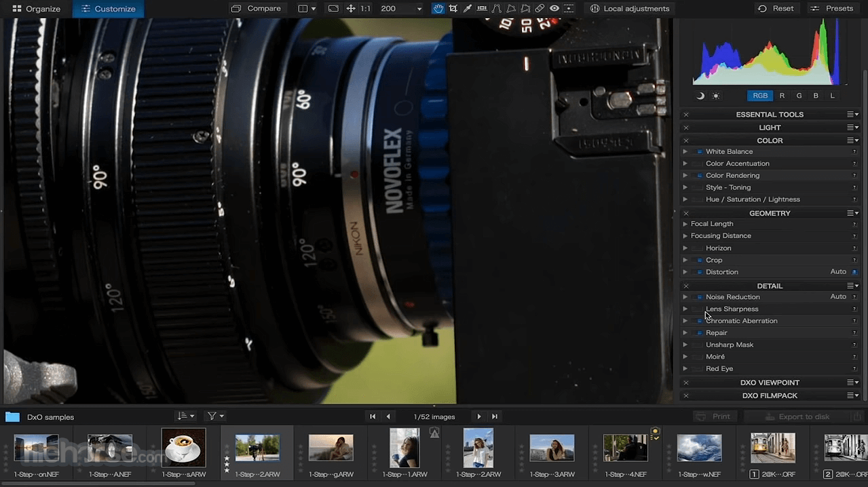Show shadow clipping moon icon

700,96
